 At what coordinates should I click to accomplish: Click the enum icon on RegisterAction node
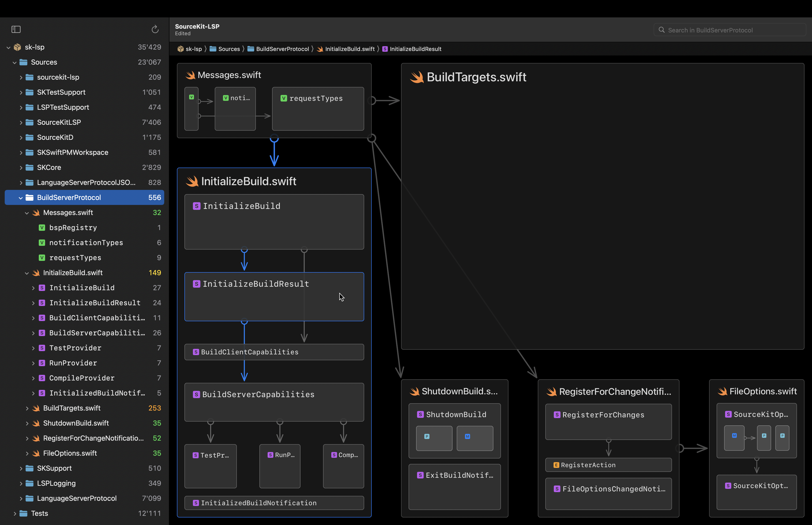click(556, 465)
